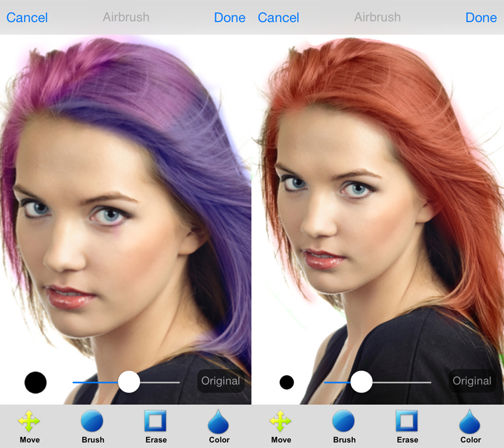Toggle Original view on the purple-hair photo

[220, 381]
